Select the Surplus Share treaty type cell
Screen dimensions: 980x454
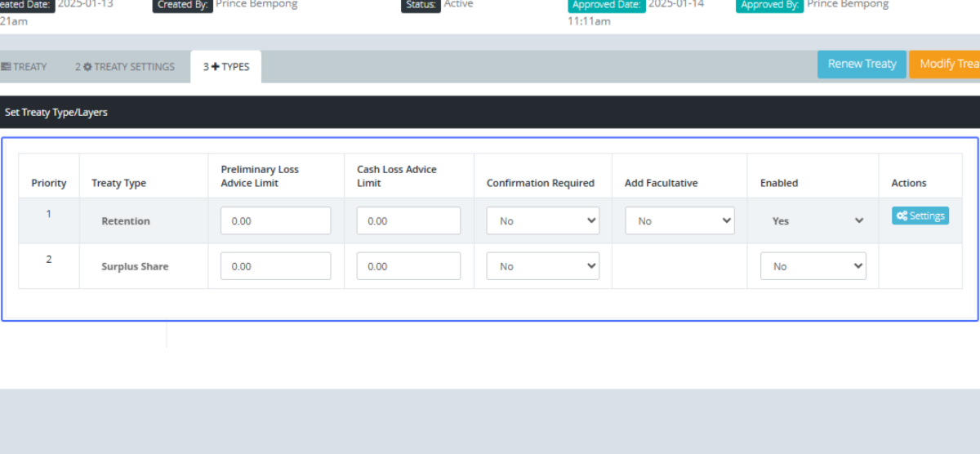tap(135, 266)
